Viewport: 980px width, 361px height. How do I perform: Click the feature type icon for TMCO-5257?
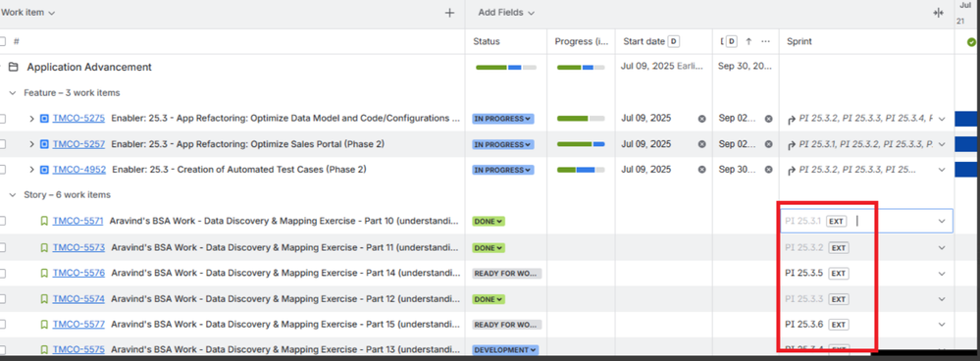pos(44,144)
